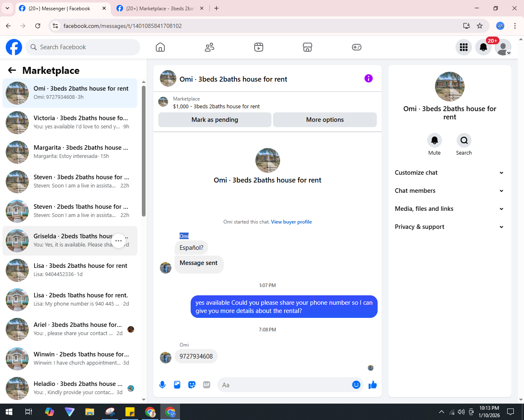The image size is (524, 420).
Task: View site information icon in address bar
Action: click(x=55, y=26)
